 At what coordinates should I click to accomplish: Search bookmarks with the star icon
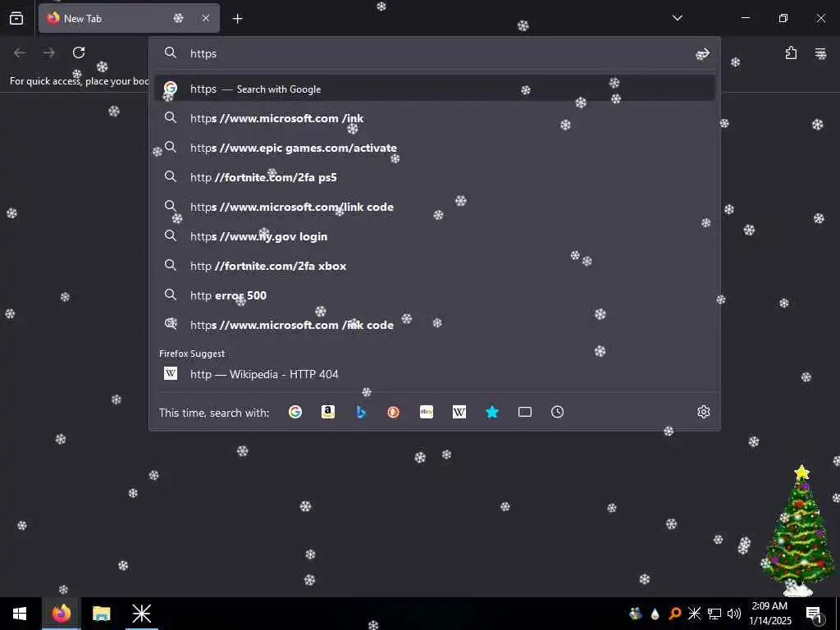click(492, 412)
